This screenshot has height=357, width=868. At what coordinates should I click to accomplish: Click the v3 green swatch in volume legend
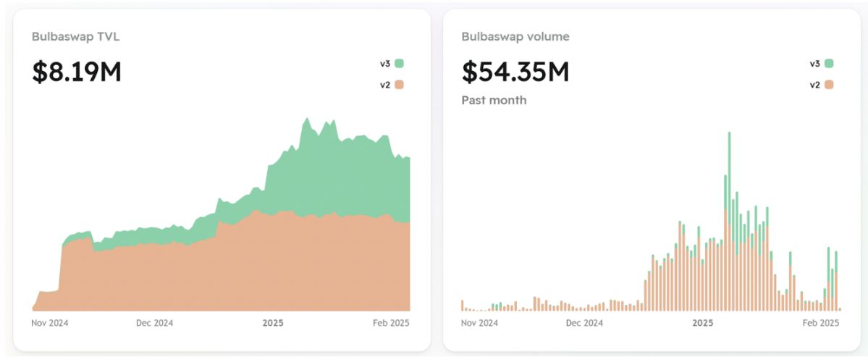829,64
